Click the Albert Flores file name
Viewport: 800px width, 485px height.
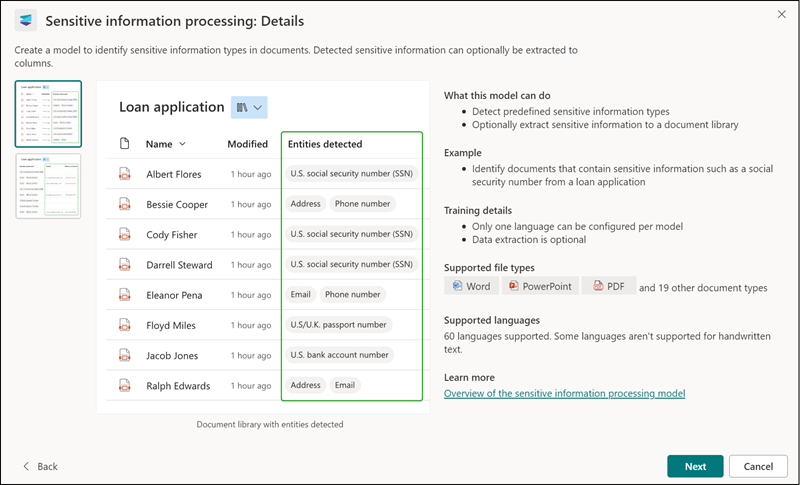(x=173, y=174)
